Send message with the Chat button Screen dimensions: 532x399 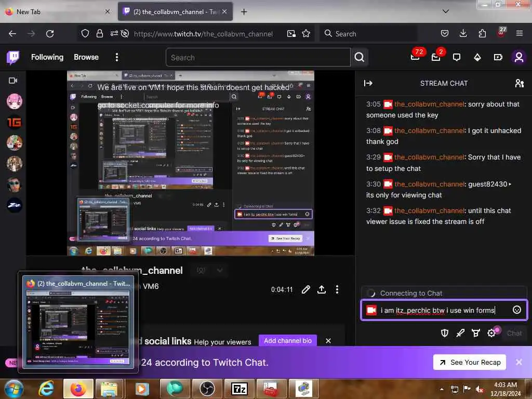click(514, 333)
